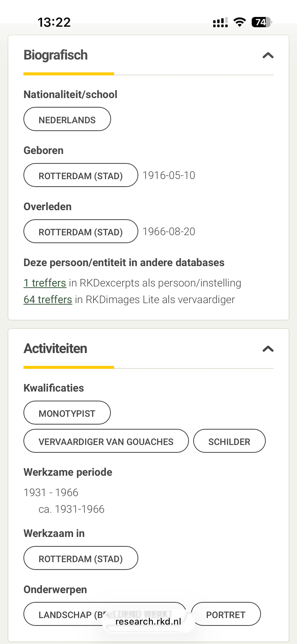Tap the 13:22 status bar clock
297x644 pixels.
[54, 22]
